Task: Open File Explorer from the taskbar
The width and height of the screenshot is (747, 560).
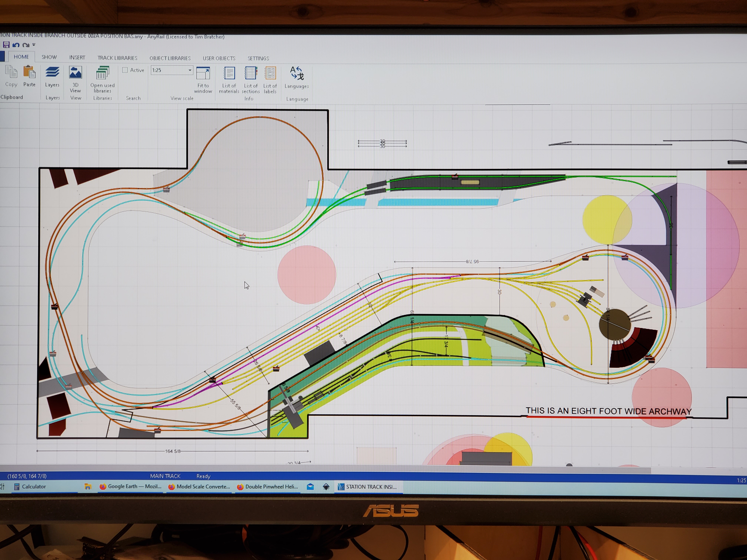Action: [x=88, y=486]
